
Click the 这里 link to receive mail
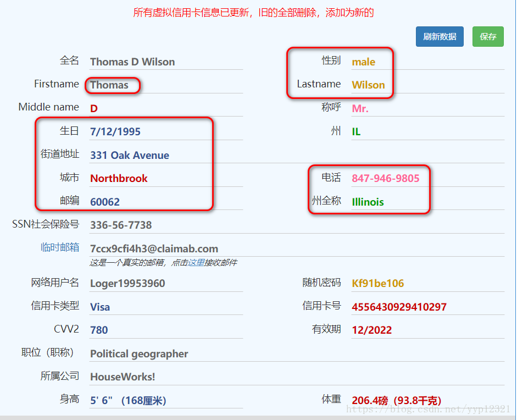(x=196, y=263)
